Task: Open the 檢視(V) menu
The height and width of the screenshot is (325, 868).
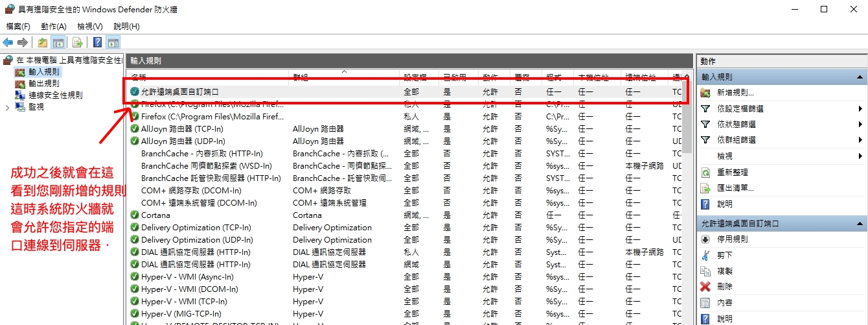Action: (x=89, y=27)
